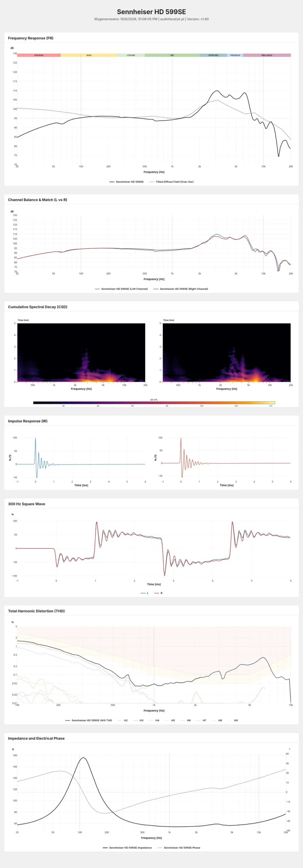Toggle Sennheiser HD 599SE Phase legend entry
Screen dimensions: 303x868
pyautogui.click(x=179, y=848)
